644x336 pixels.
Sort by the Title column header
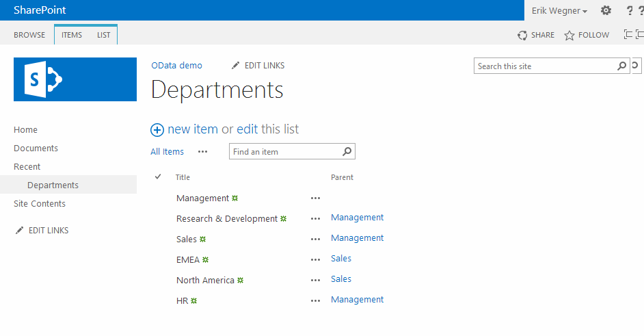tap(183, 177)
